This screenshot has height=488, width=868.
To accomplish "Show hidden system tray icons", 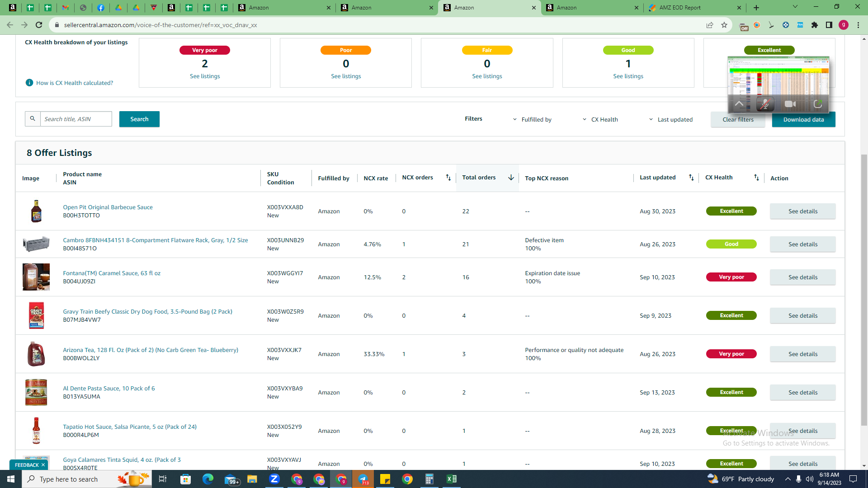I will coord(788,479).
